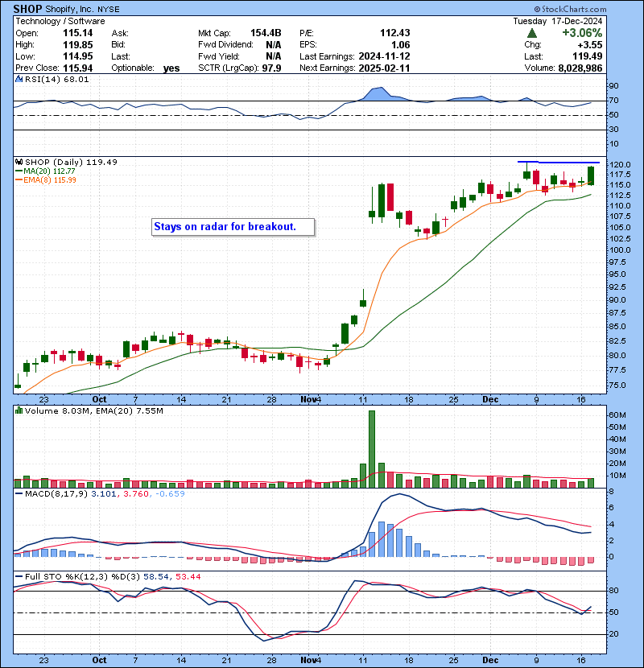Click the 60M volume axis label
The image size is (644, 668).
click(617, 415)
